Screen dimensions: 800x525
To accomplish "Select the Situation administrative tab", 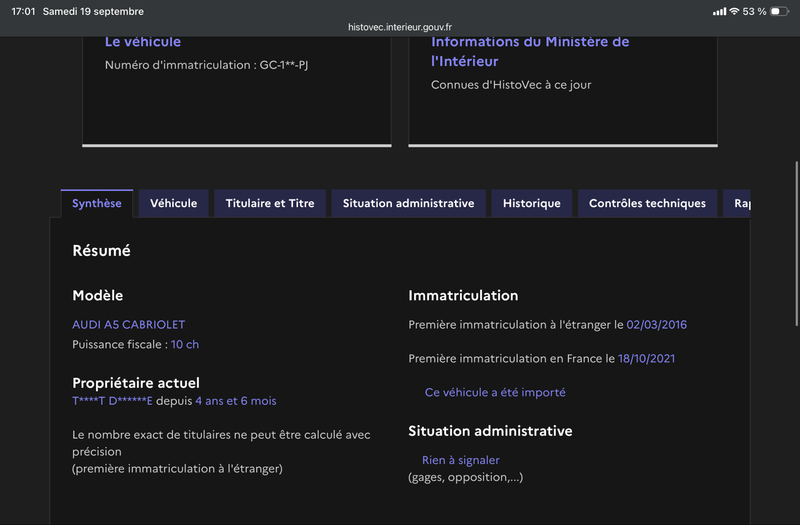I will click(408, 204).
